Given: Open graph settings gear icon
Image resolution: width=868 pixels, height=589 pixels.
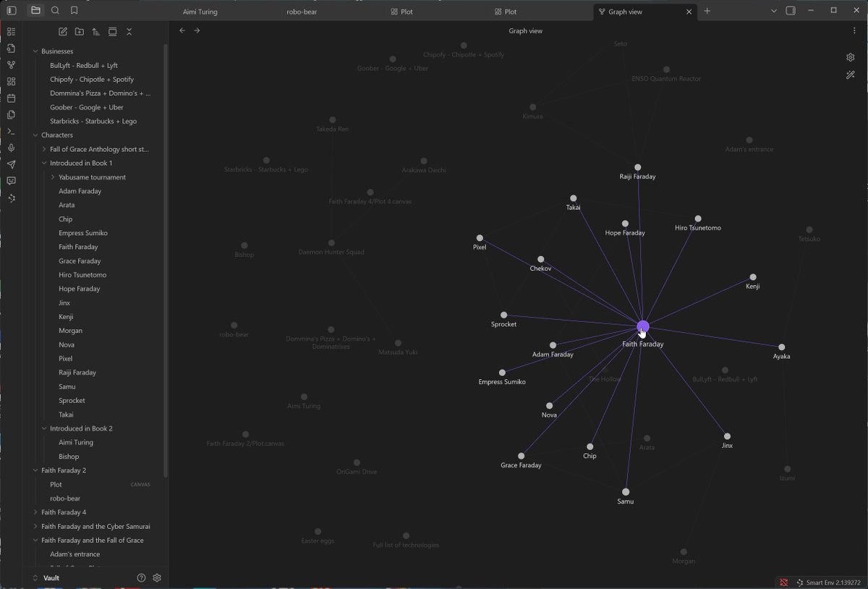Looking at the screenshot, I should point(851,58).
